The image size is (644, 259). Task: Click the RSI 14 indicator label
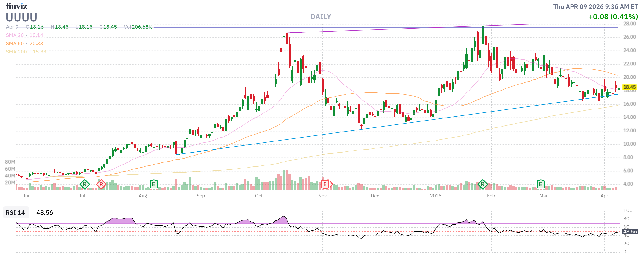[x=15, y=213]
